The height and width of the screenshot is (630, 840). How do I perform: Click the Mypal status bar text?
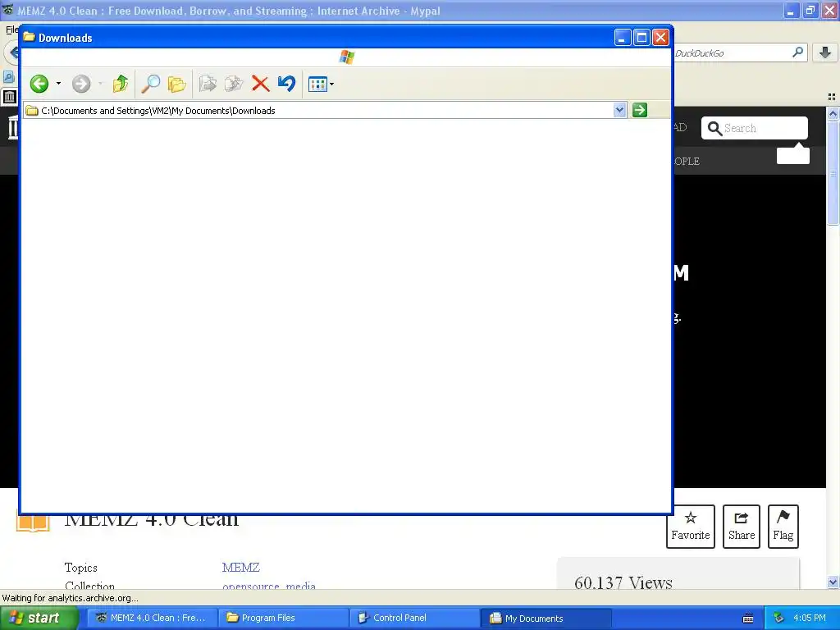pyautogui.click(x=71, y=598)
